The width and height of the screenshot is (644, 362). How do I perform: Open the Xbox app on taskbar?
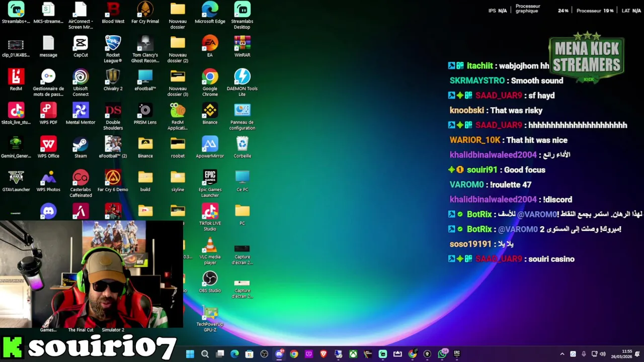pyautogui.click(x=353, y=354)
